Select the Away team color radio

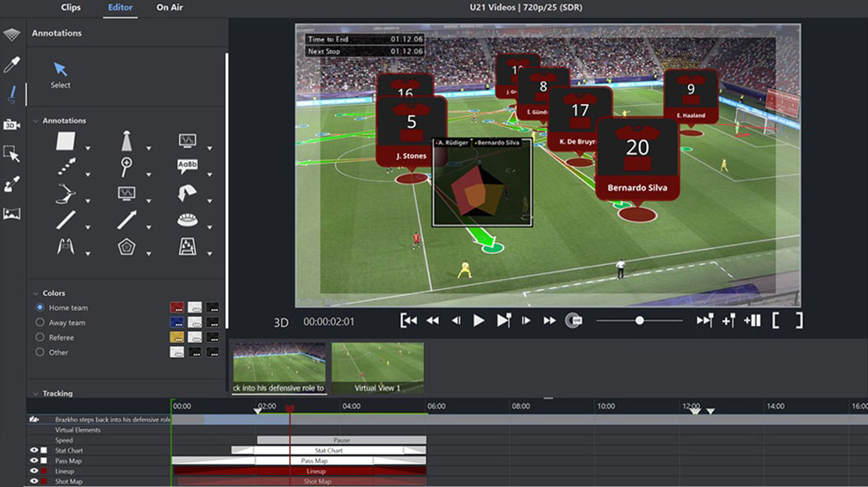pos(40,323)
